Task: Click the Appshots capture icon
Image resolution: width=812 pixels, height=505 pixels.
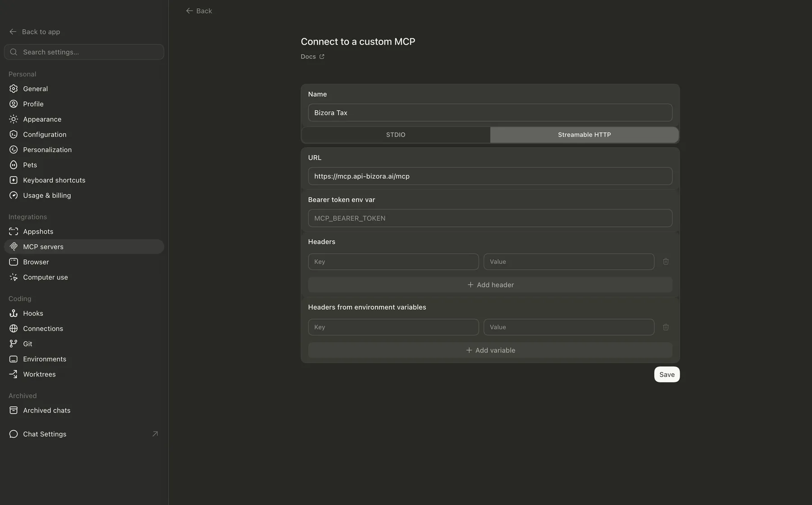Action: 14,231
